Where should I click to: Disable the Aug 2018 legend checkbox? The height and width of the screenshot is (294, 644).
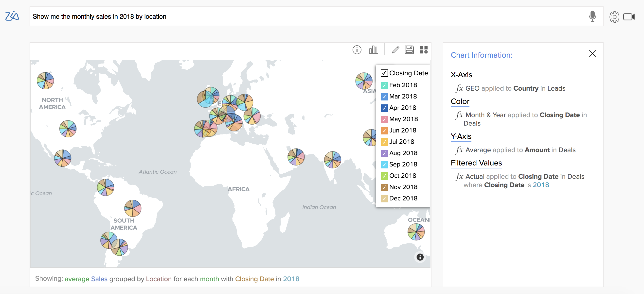[384, 153]
